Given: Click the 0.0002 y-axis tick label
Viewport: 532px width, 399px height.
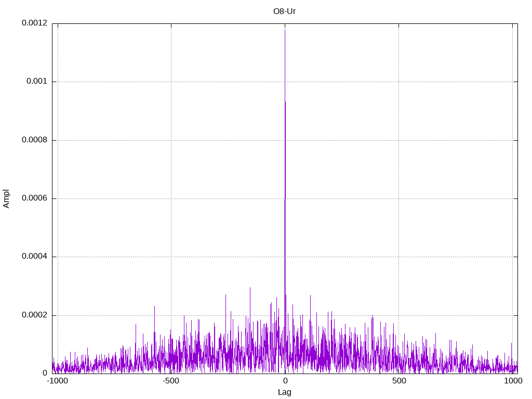Looking at the screenshot, I should [35, 315].
